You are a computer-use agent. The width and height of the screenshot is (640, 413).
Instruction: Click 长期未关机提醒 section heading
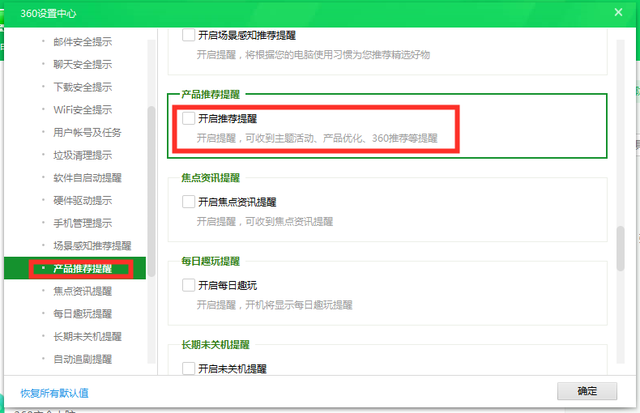(x=216, y=345)
